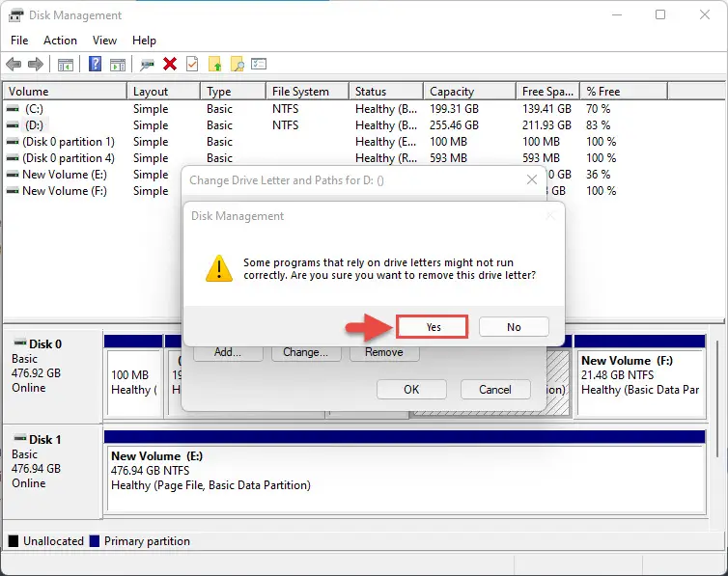Sort by the Volume column header
728x576 pixels.
click(x=65, y=92)
